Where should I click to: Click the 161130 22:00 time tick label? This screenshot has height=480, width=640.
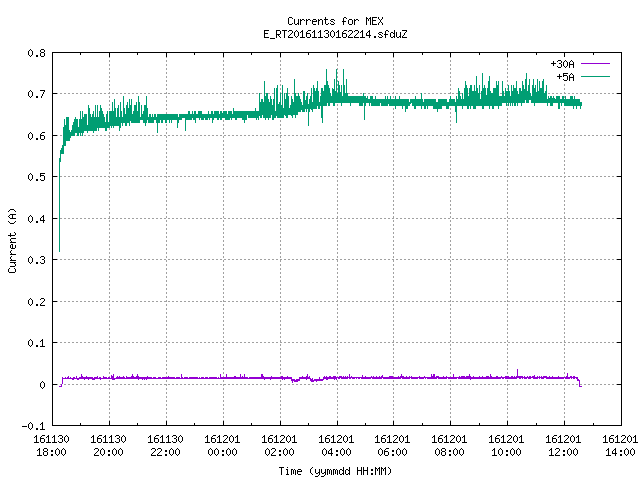point(165,446)
